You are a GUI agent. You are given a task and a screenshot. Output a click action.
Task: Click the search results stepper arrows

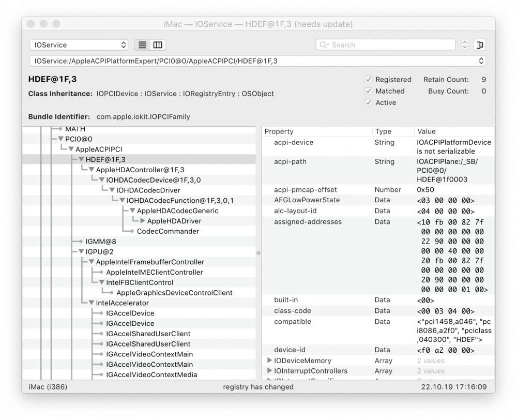465,45
